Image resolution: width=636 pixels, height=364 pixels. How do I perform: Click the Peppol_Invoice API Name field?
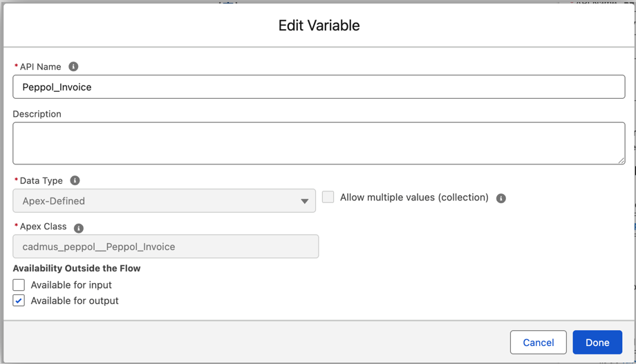click(x=318, y=87)
